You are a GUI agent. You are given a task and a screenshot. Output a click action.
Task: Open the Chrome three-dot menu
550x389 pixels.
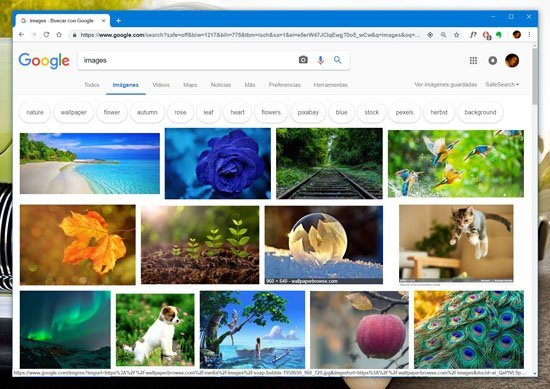click(x=529, y=35)
